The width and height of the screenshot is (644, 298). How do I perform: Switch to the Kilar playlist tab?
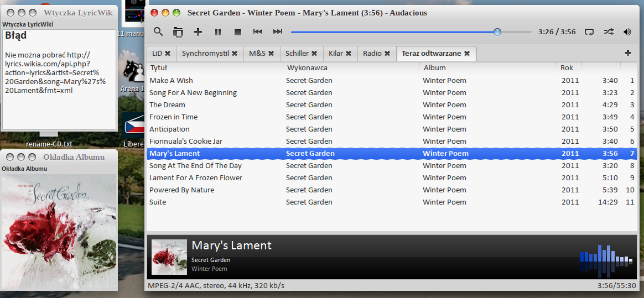point(336,54)
